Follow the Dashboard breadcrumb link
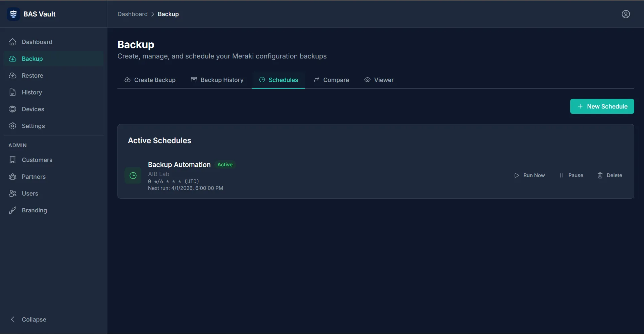Image resolution: width=644 pixels, height=334 pixels. tap(133, 14)
